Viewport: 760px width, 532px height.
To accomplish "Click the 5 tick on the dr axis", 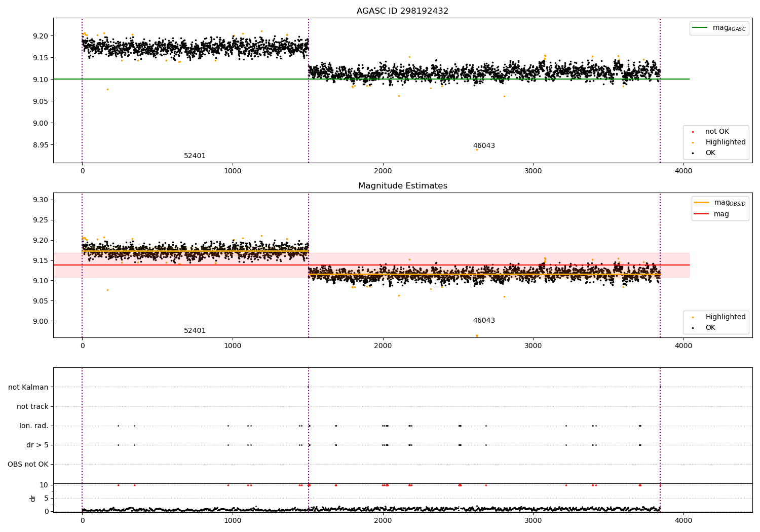I will click(46, 498).
